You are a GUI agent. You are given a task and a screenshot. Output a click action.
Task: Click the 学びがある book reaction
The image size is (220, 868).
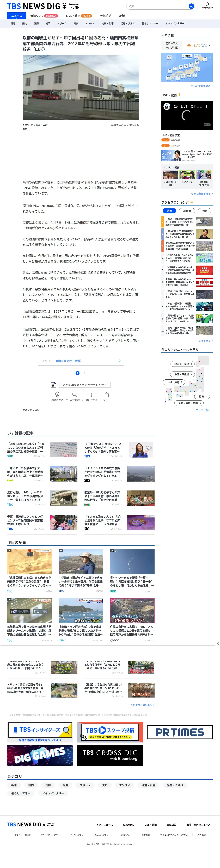coord(91,396)
